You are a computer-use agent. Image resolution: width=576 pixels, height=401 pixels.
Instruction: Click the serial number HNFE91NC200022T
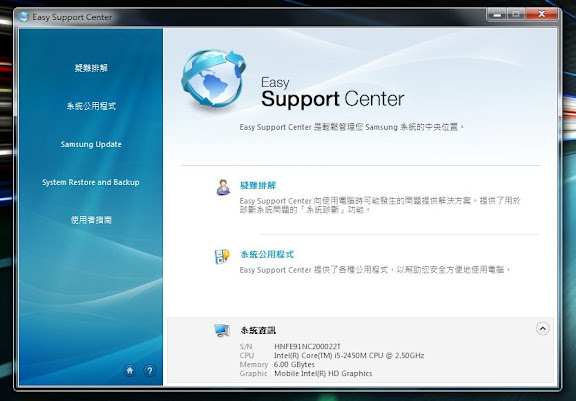tap(307, 346)
